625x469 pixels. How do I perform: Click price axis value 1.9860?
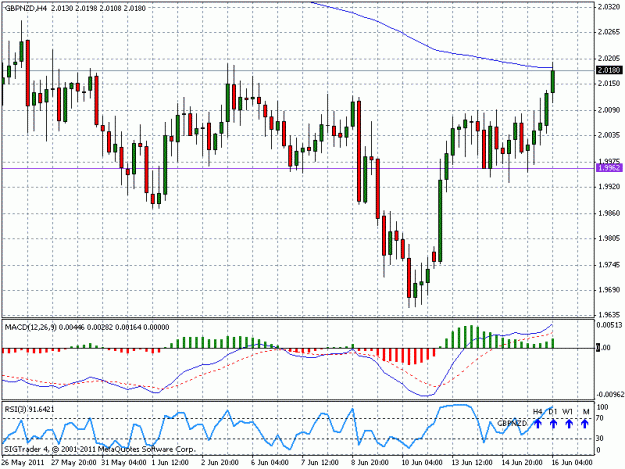click(x=609, y=213)
